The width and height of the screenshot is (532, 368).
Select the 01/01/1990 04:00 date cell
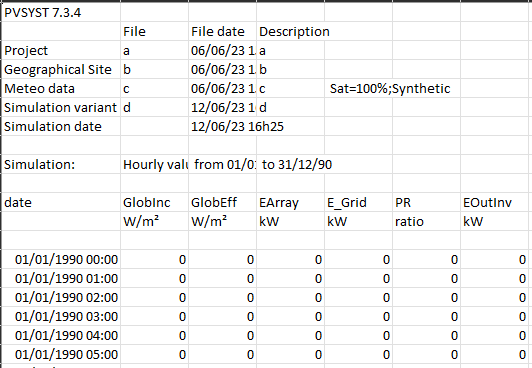point(61,335)
